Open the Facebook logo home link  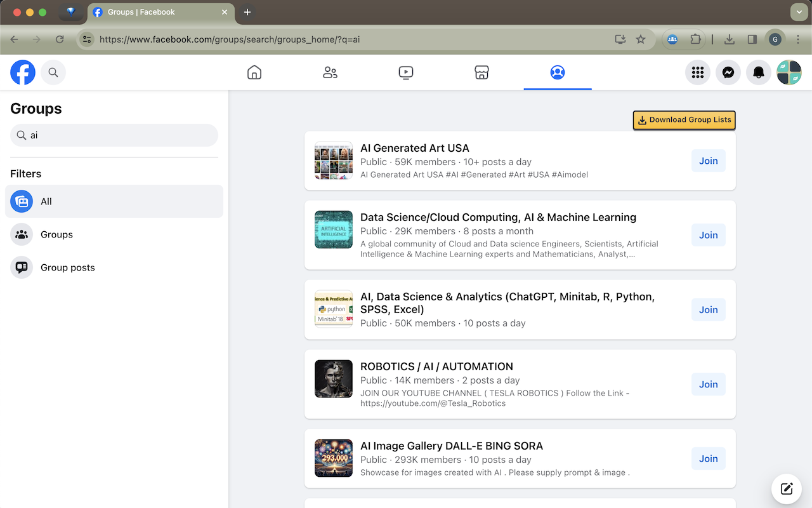click(23, 72)
